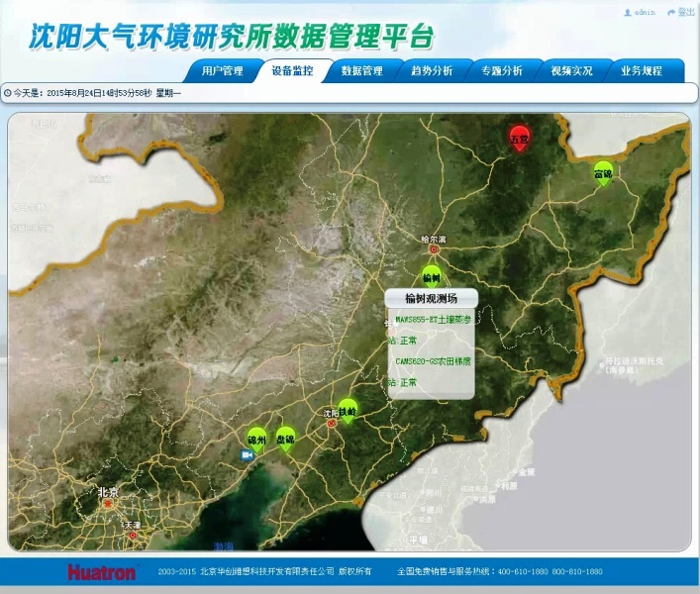This screenshot has width=700, height=594.
Task: Select the green 锦州 station marker
Action: 257,437
